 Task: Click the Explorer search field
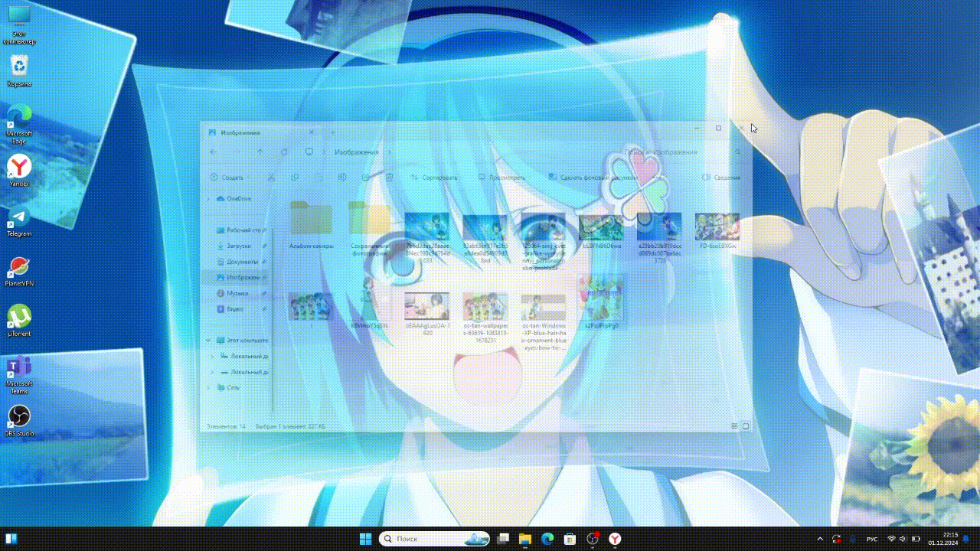(x=681, y=152)
